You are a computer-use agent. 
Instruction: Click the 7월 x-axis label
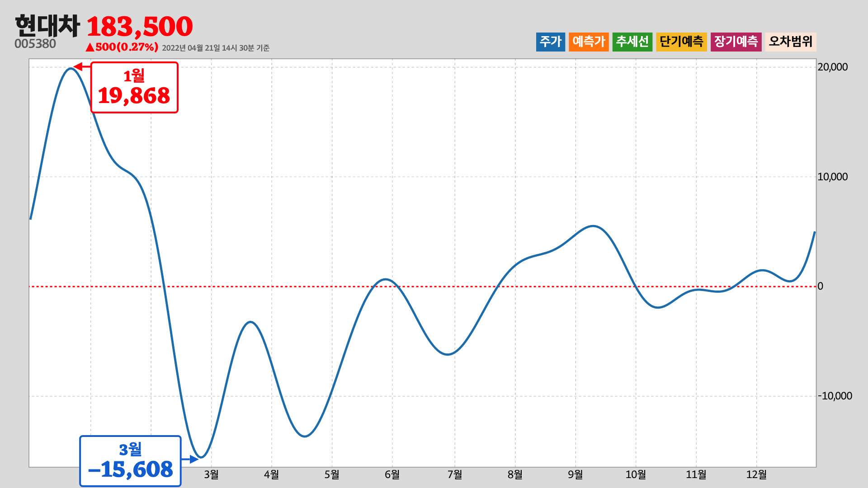coord(455,474)
